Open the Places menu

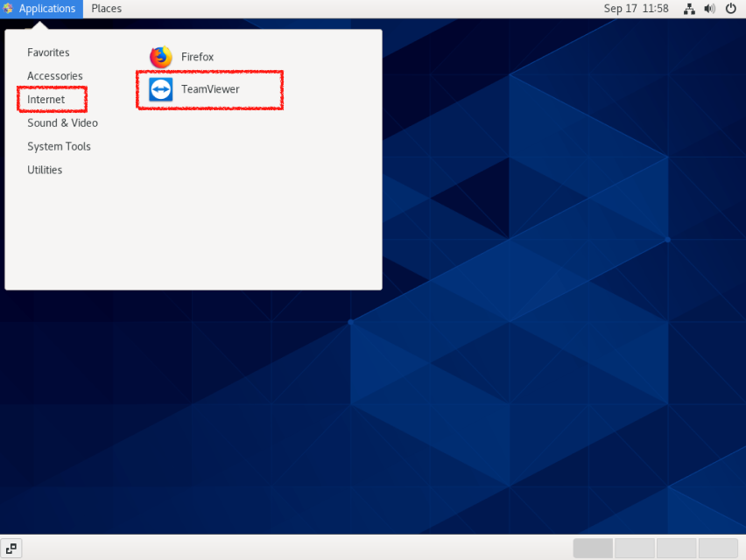coord(107,9)
